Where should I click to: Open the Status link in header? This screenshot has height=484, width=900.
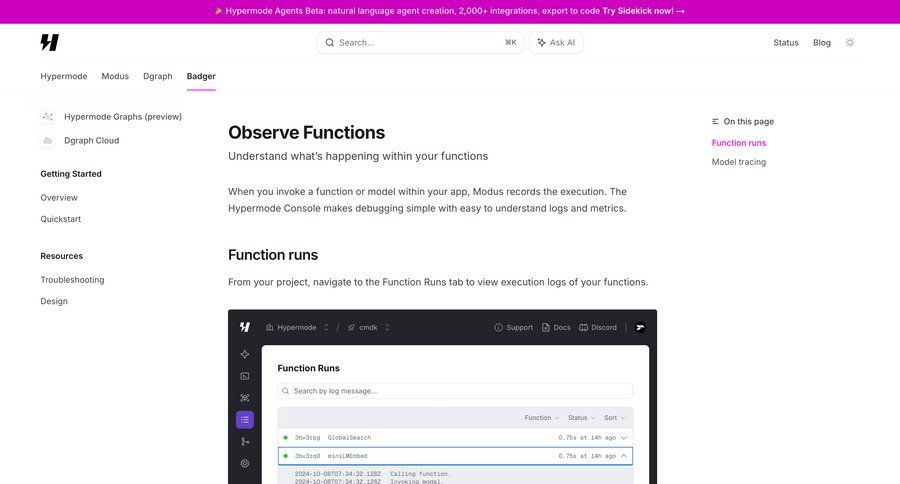(786, 42)
